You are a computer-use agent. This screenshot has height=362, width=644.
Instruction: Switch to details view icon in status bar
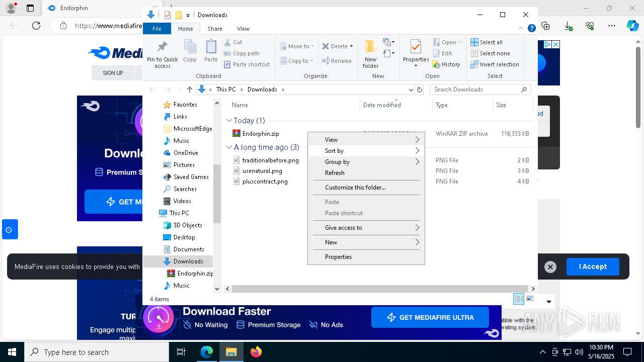[519, 299]
